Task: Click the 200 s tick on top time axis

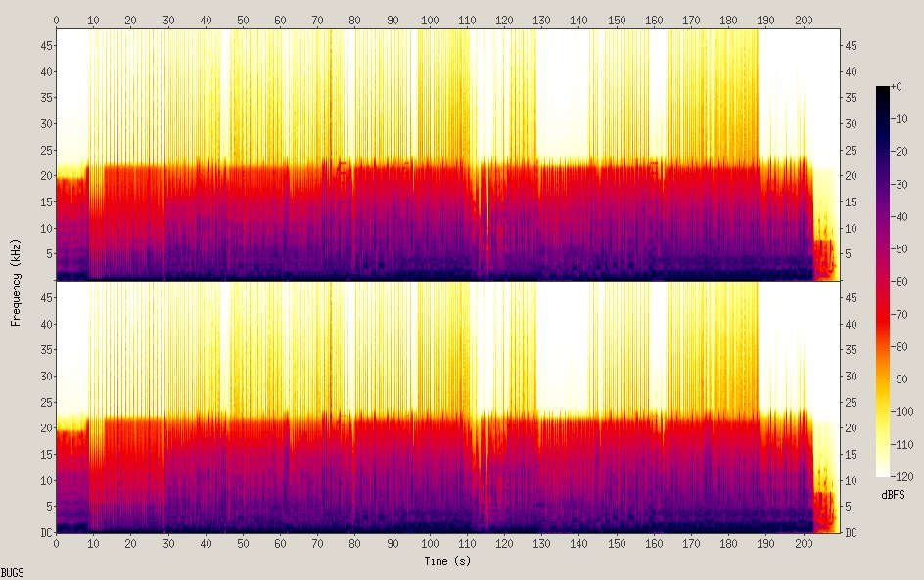Action: click(803, 20)
